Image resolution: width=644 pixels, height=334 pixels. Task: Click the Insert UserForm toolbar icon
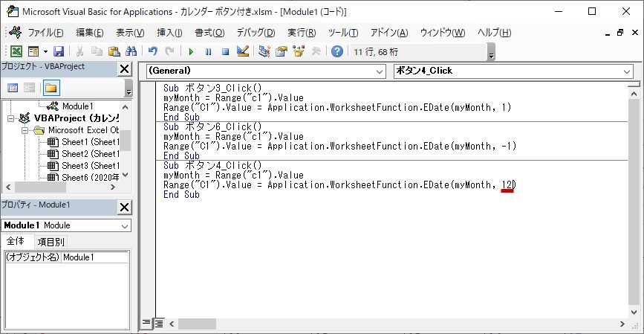click(x=33, y=51)
